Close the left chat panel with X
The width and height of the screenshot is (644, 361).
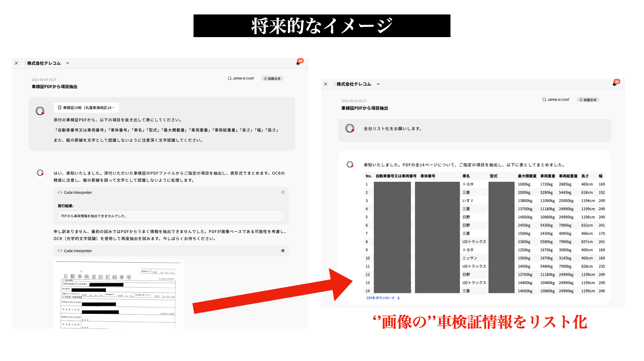click(16, 63)
